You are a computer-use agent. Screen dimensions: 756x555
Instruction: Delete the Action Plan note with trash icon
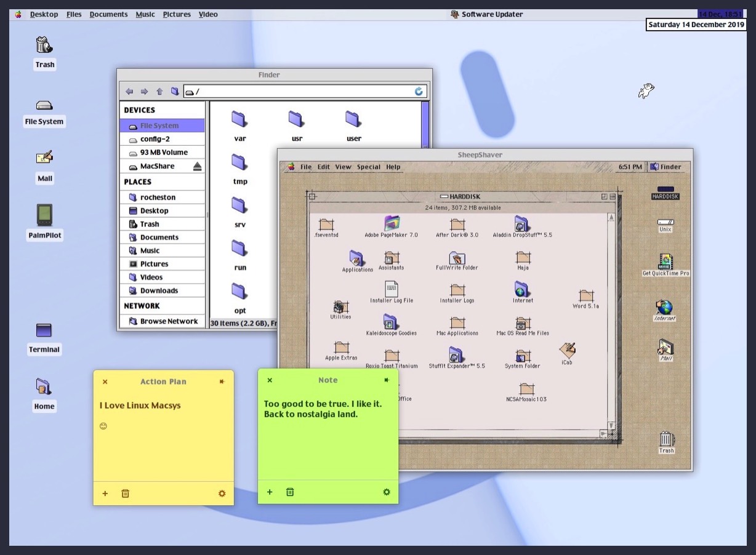(126, 493)
